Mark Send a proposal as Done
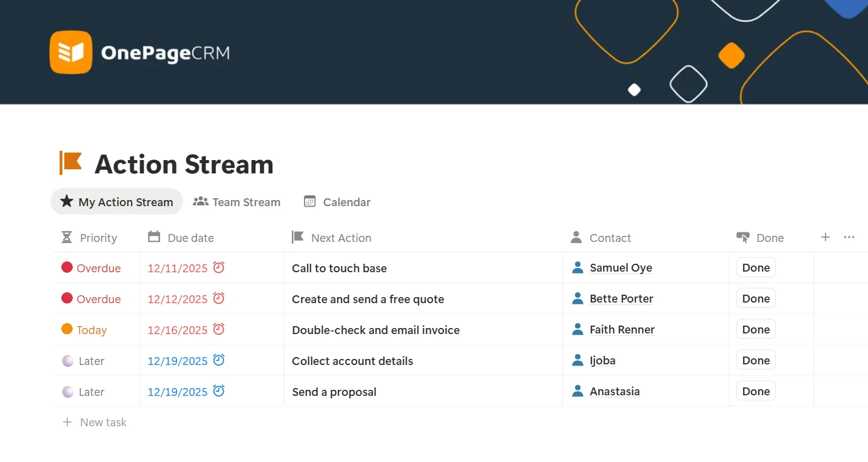868x462 pixels. point(756,391)
